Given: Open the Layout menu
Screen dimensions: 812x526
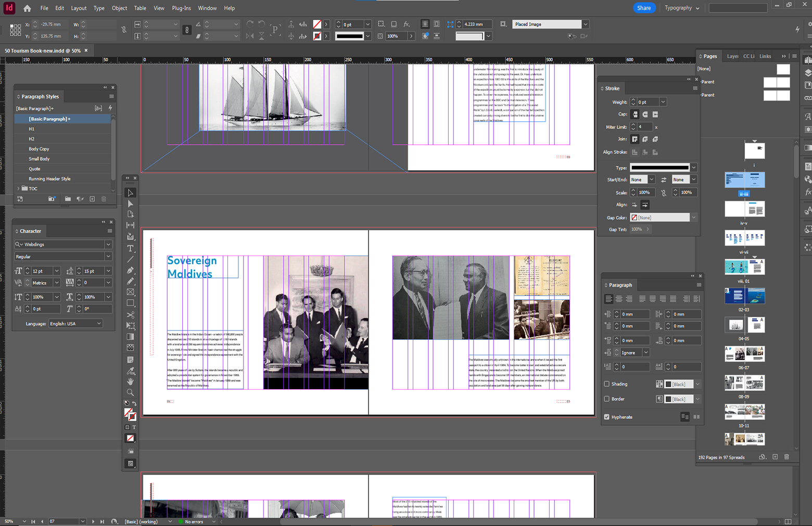Looking at the screenshot, I should pyautogui.click(x=79, y=8).
